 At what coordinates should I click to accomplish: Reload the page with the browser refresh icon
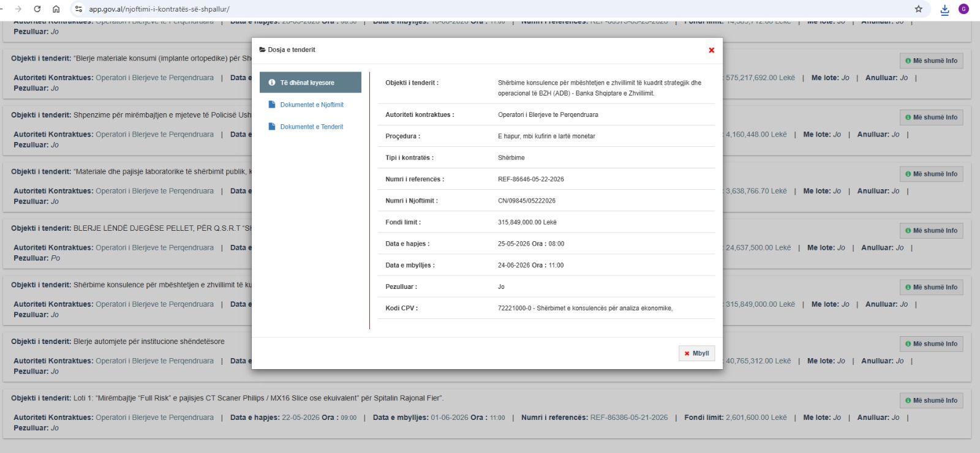click(37, 9)
